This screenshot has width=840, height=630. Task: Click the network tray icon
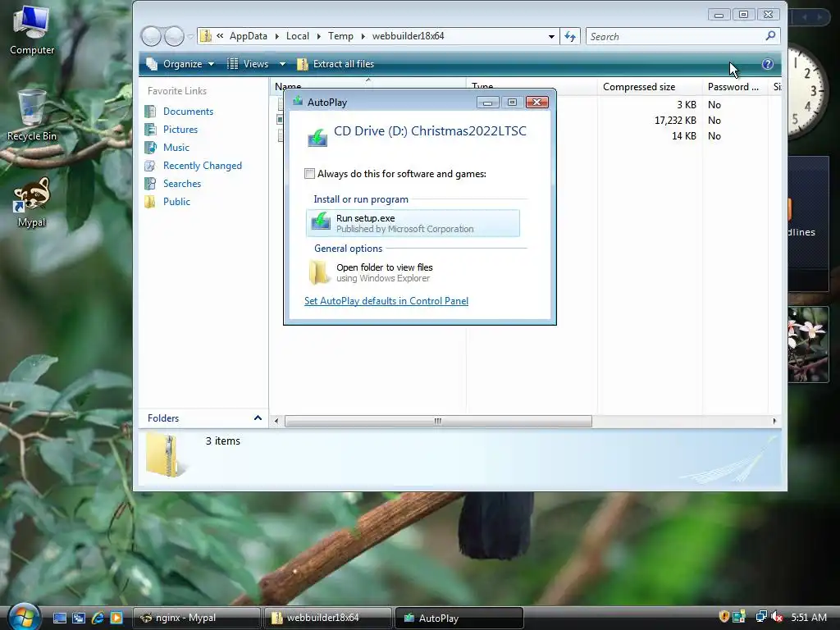(760, 617)
